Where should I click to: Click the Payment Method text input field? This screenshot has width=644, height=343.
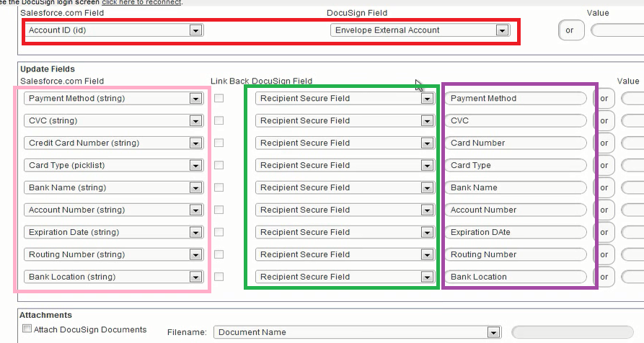click(x=516, y=99)
